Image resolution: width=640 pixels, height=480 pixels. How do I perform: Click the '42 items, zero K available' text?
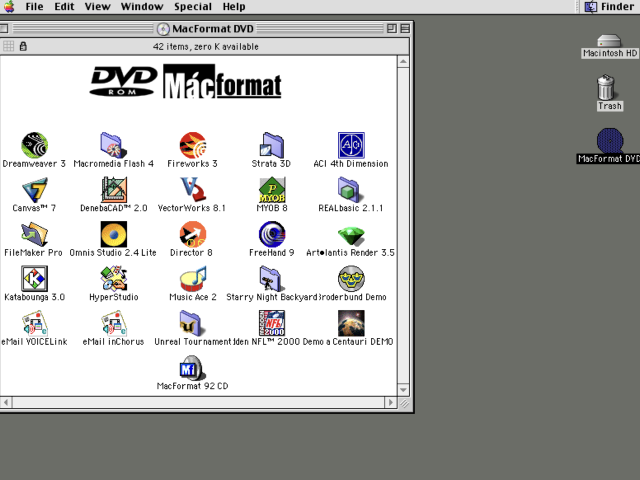tap(206, 47)
